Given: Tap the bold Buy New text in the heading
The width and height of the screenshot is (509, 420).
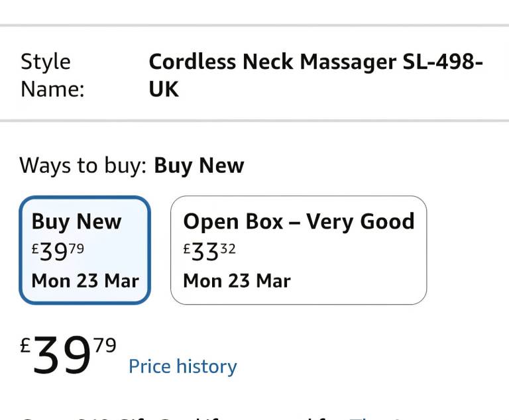Looking at the screenshot, I should (199, 165).
